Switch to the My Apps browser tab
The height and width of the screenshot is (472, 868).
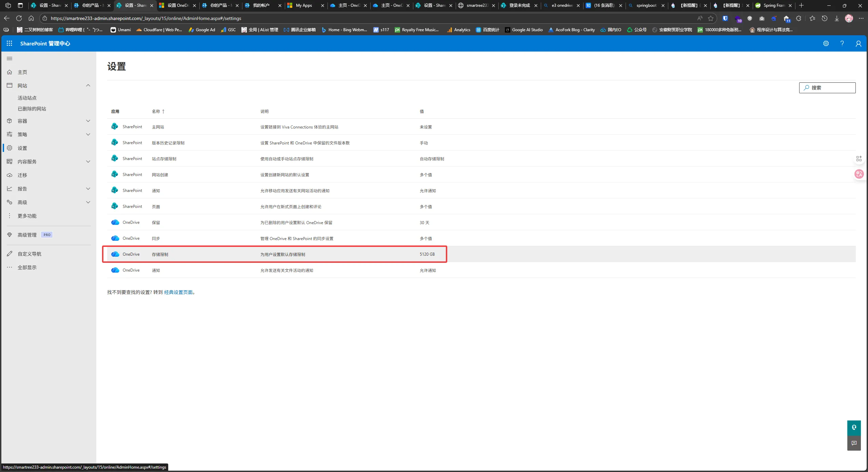pos(304,5)
